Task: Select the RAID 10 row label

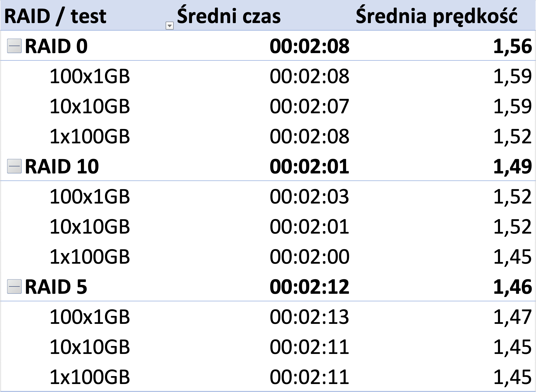Action: click(x=62, y=166)
